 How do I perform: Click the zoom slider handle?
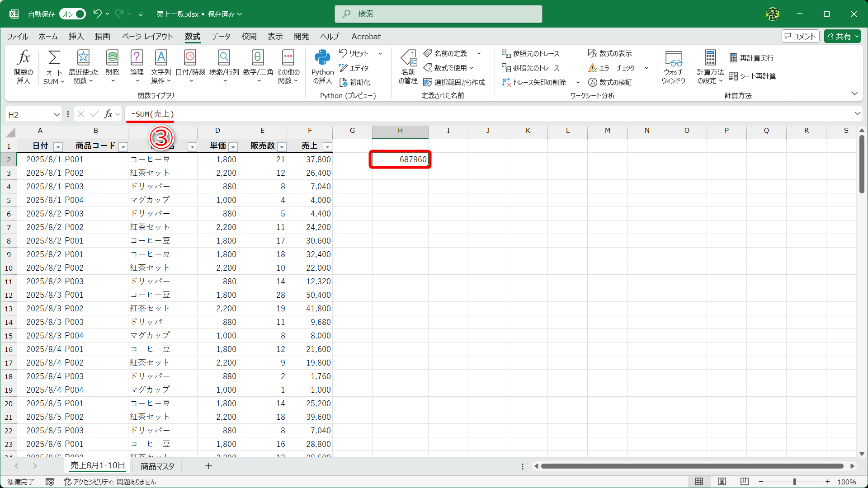click(x=794, y=482)
